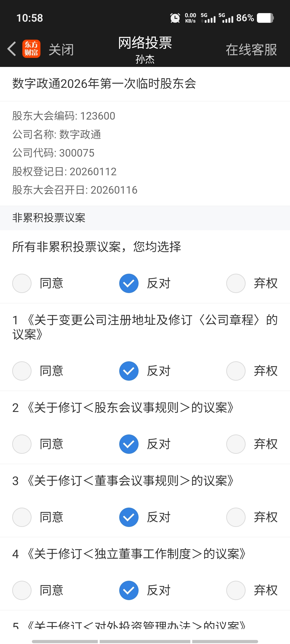Tap the alarm clock status icon

(175, 18)
